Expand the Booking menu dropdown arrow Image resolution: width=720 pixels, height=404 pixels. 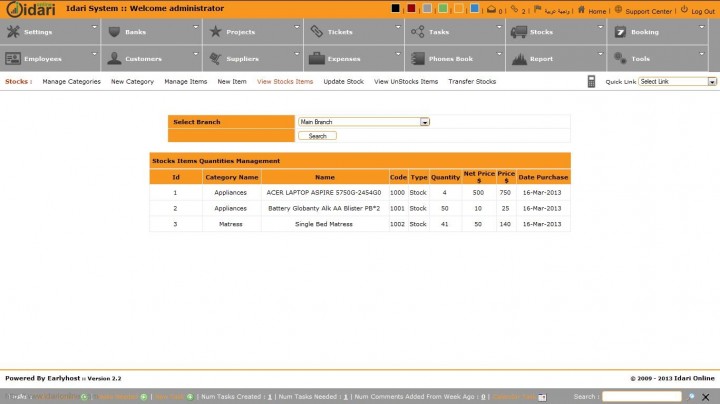702,27
